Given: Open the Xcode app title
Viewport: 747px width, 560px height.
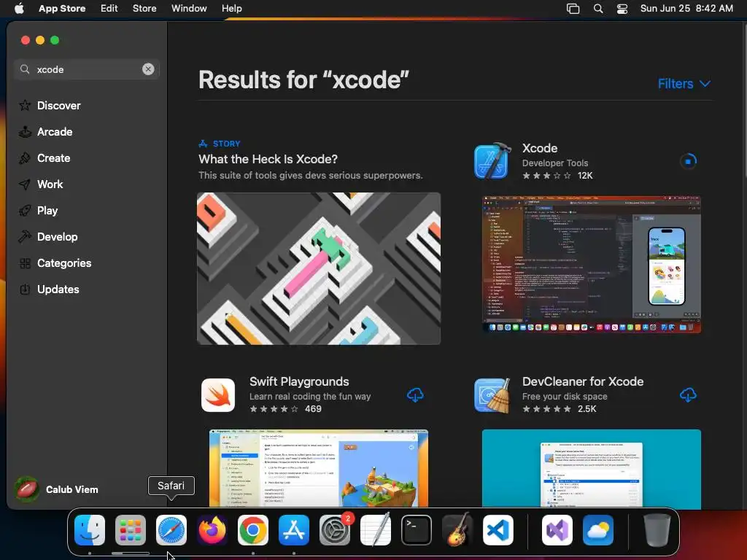Looking at the screenshot, I should 540,148.
